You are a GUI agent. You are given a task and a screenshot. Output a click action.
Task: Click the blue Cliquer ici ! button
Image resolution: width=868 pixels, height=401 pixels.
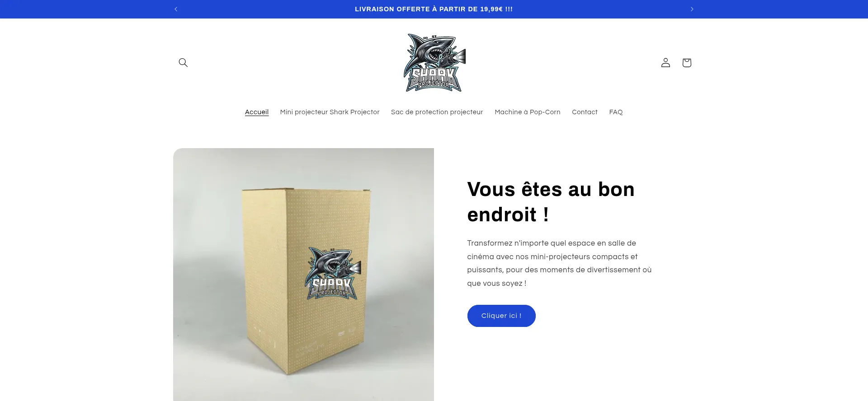[501, 316]
